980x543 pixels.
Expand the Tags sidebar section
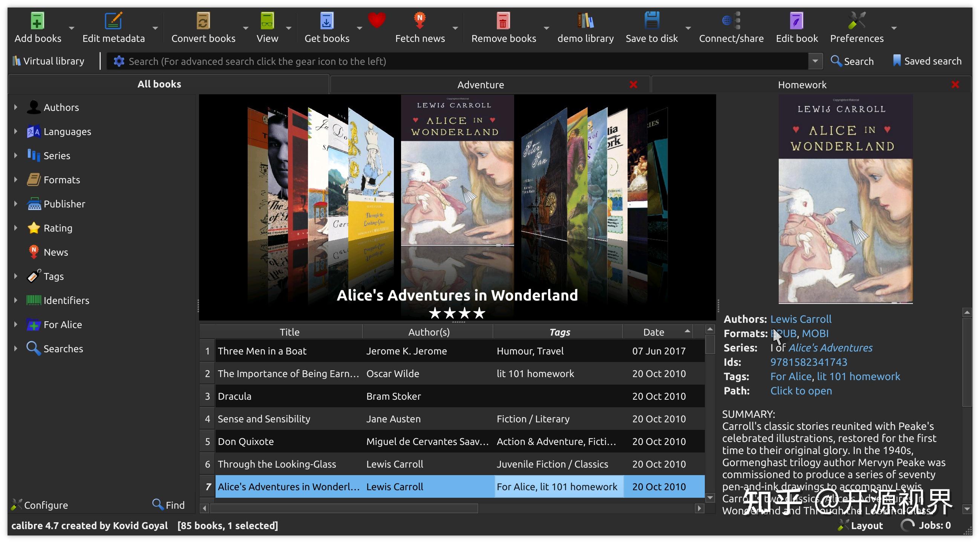[x=15, y=276]
